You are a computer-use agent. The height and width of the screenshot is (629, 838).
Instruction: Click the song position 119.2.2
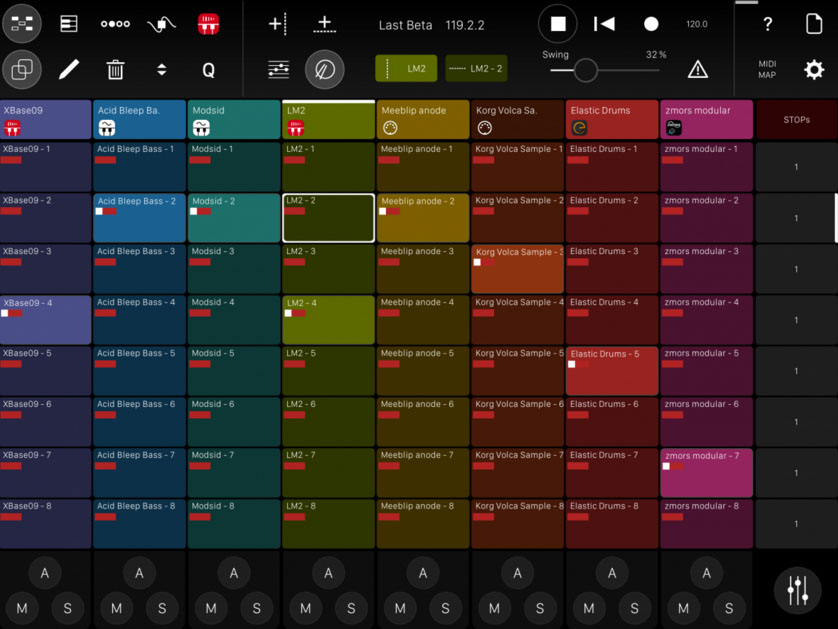pyautogui.click(x=465, y=25)
